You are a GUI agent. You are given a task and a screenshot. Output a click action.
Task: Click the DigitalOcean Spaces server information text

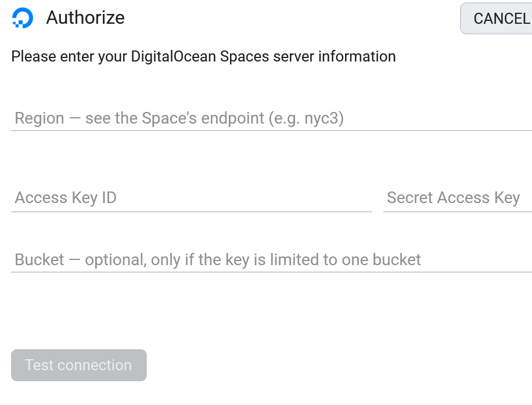[263, 57]
